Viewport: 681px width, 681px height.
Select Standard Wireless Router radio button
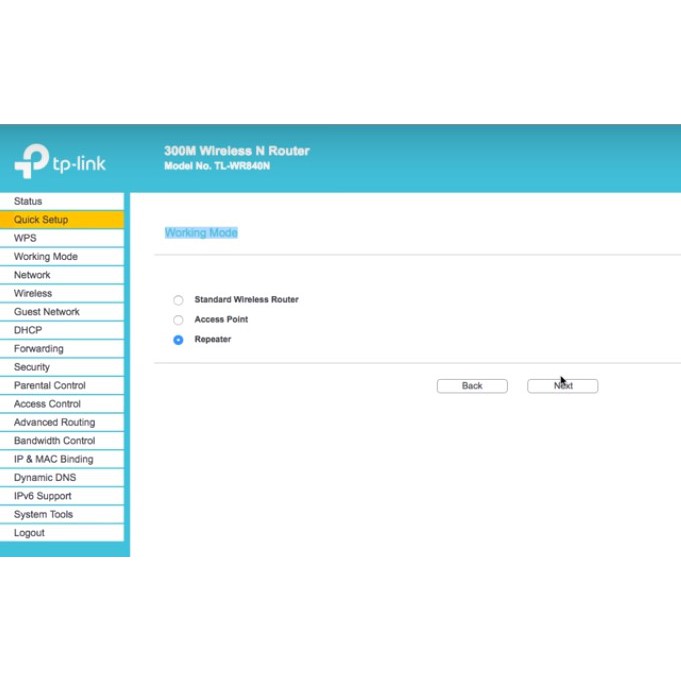178,300
